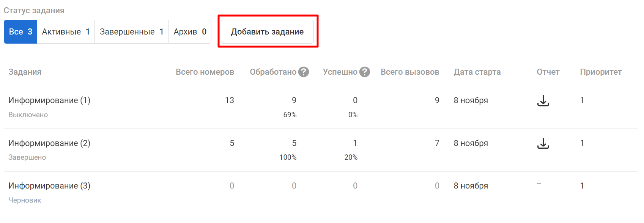644x223 pixels.
Task: Click the Отчет column header
Action: [548, 72]
